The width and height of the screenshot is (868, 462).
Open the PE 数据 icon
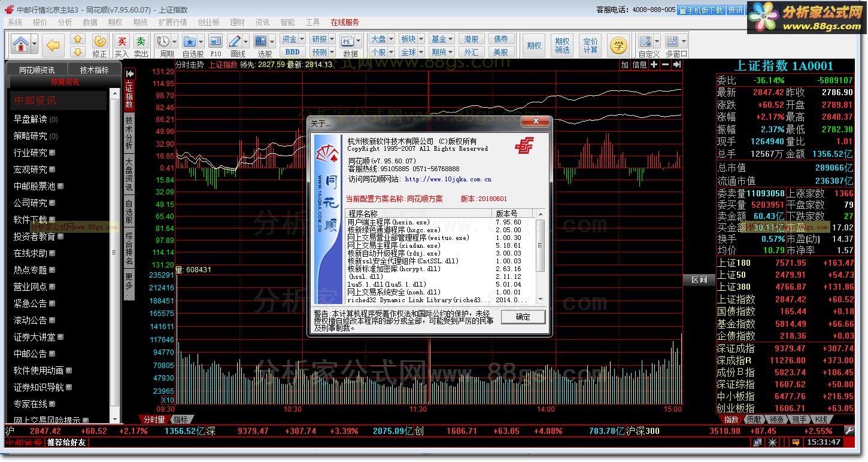pos(347,41)
